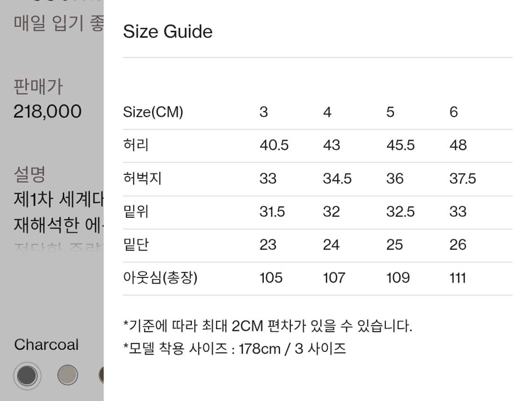Click the outseam value 111
532x401 pixels.
[457, 278]
